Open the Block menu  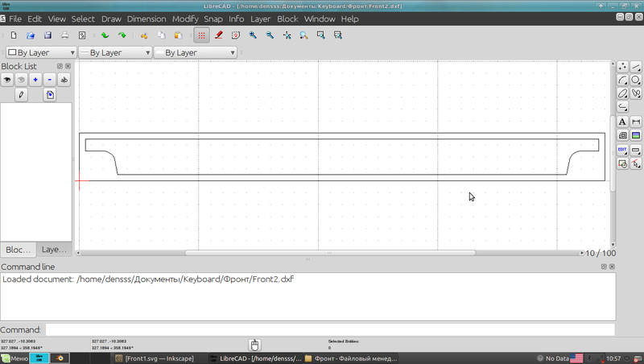point(287,19)
